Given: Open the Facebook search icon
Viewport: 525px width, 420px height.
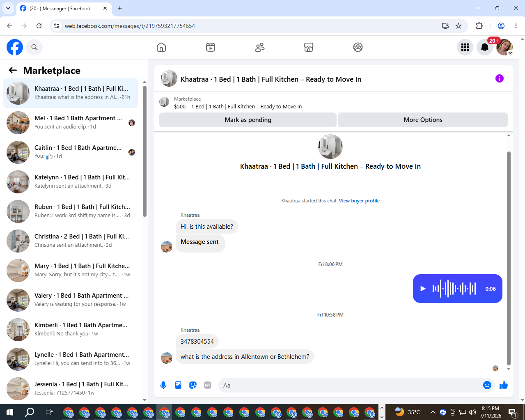Looking at the screenshot, I should (x=34, y=47).
